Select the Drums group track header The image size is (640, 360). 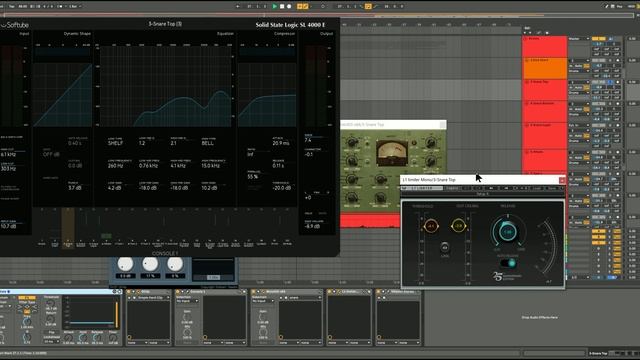tap(544, 47)
